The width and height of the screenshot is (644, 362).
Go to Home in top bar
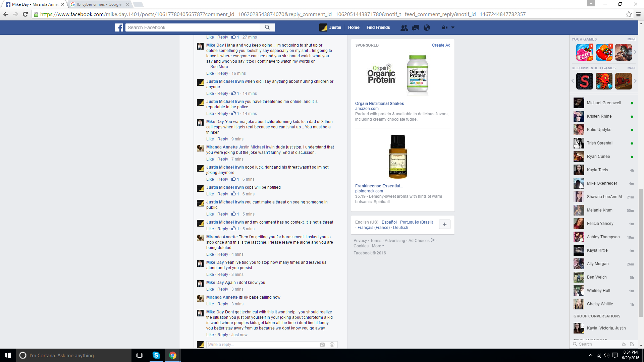pyautogui.click(x=354, y=27)
